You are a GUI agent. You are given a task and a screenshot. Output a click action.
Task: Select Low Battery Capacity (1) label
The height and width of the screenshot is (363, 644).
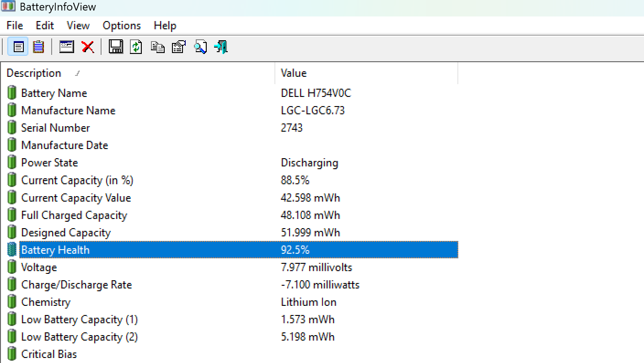(x=79, y=320)
